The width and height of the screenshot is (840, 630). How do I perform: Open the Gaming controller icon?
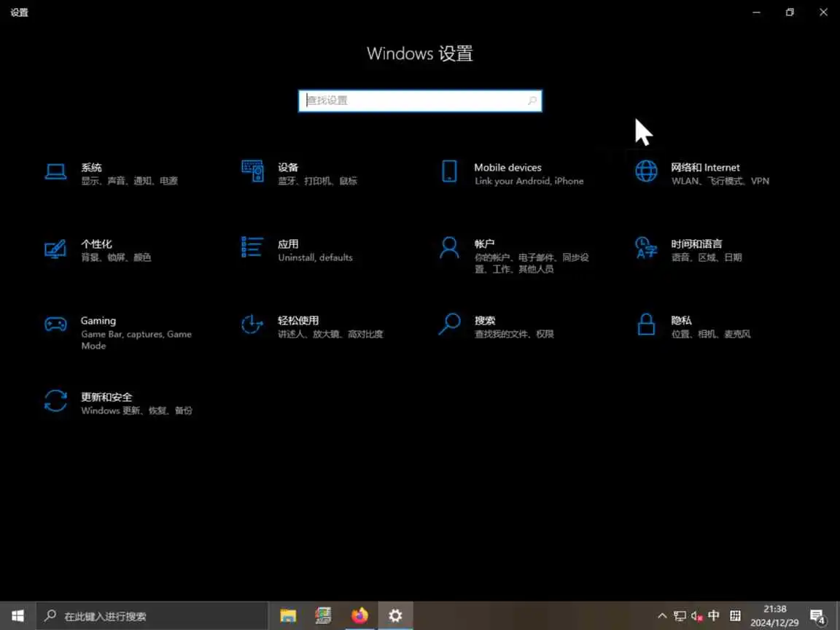pyautogui.click(x=55, y=324)
